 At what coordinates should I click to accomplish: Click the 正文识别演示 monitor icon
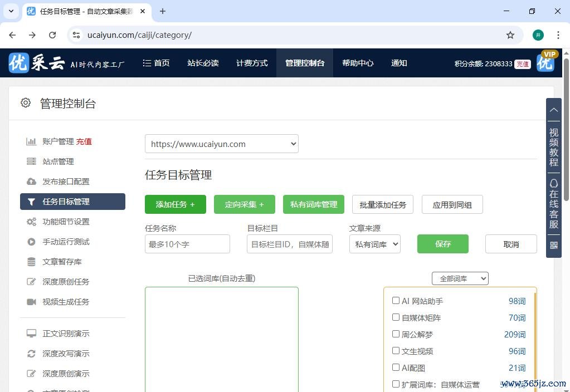(x=31, y=333)
